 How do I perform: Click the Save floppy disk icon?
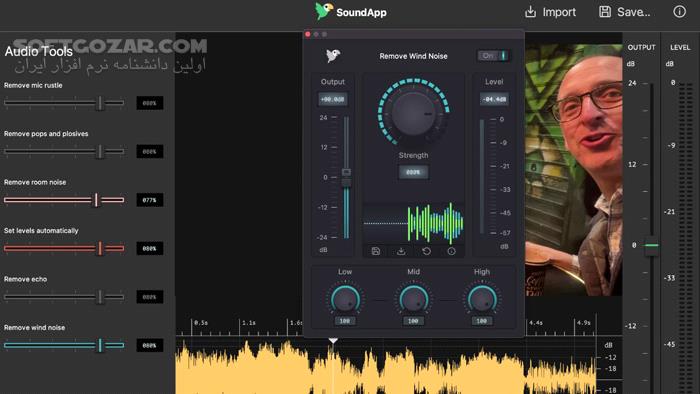(604, 12)
